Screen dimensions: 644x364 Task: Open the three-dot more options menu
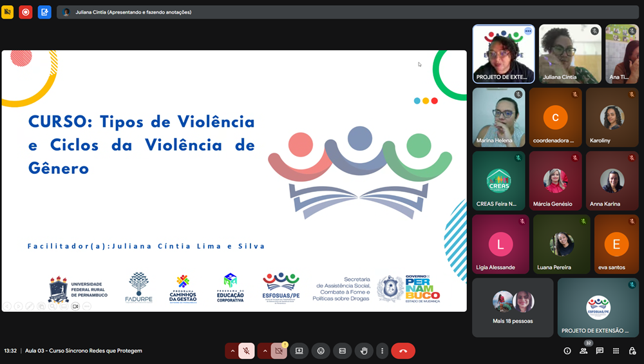(382, 351)
